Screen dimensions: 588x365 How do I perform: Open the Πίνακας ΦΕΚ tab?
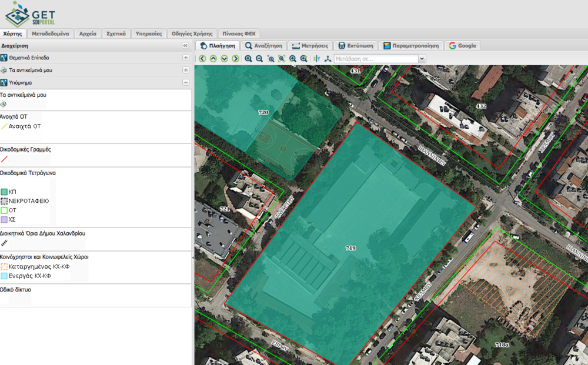(239, 34)
